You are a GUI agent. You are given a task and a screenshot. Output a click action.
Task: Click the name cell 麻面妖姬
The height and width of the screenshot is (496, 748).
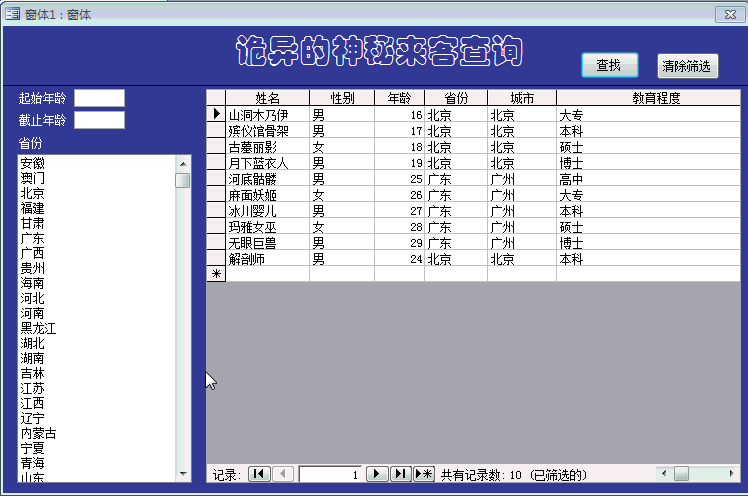268,195
